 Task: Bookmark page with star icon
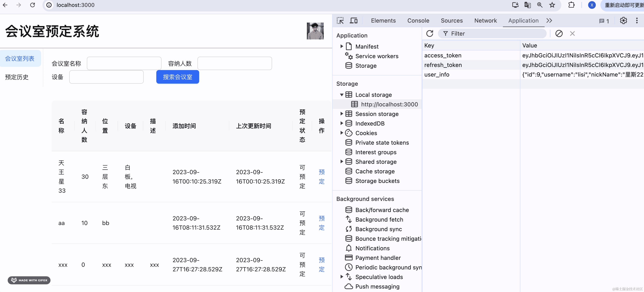click(552, 5)
